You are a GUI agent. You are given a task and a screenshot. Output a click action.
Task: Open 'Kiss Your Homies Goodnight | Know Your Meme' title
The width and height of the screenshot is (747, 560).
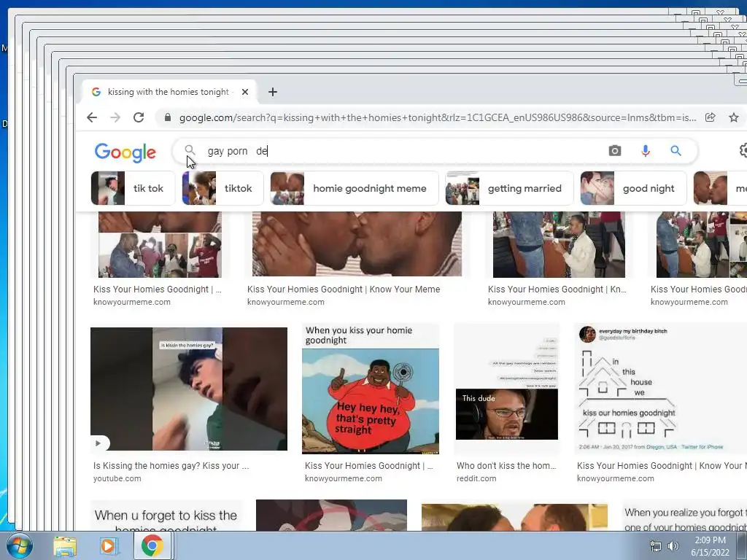(x=344, y=289)
